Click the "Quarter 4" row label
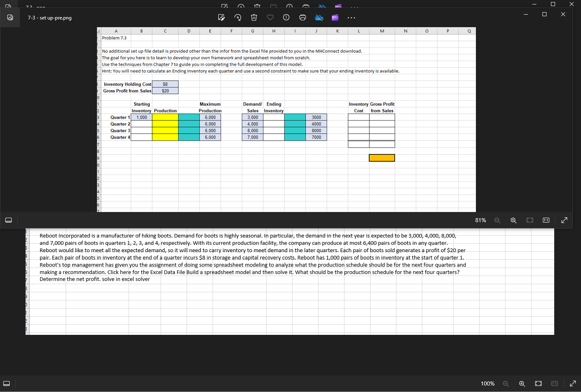Image resolution: width=581 pixels, height=392 pixels. [x=120, y=137]
